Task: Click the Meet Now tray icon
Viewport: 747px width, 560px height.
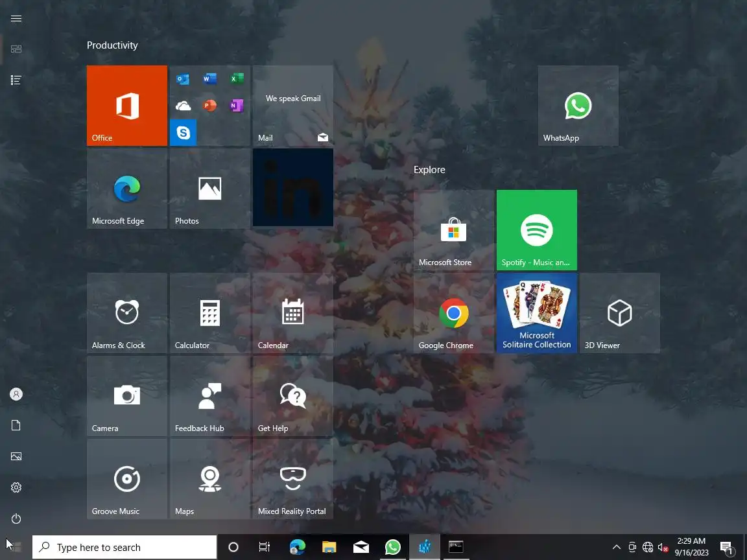Action: tap(632, 547)
